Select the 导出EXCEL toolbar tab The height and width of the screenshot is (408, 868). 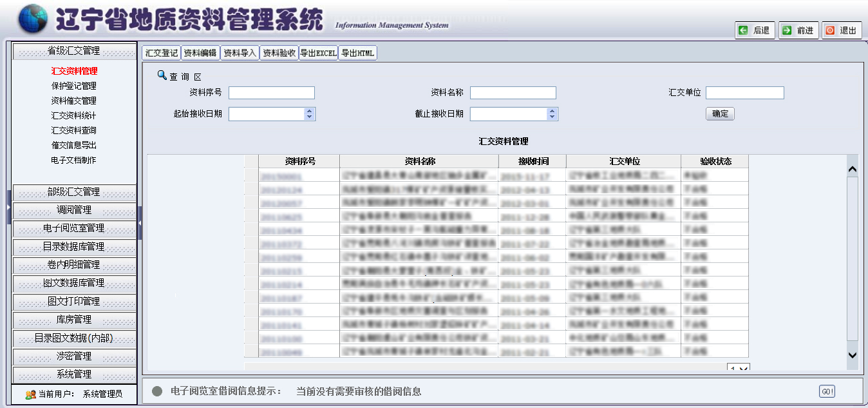[318, 53]
